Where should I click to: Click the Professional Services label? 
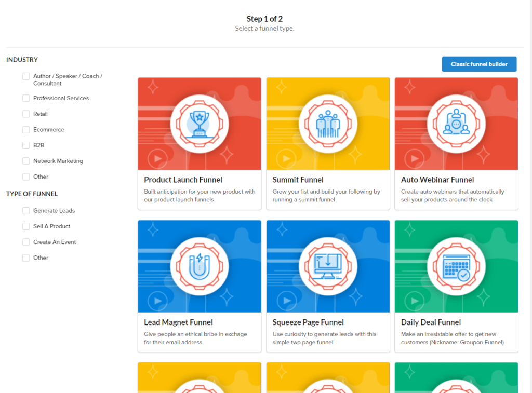tap(61, 98)
